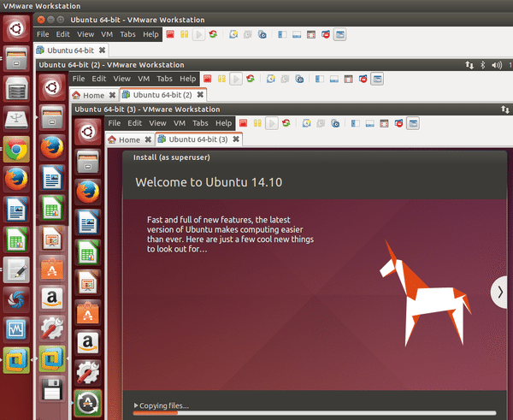
Task: Click restart guest icon in outermost toolbar
Action: coord(213,34)
